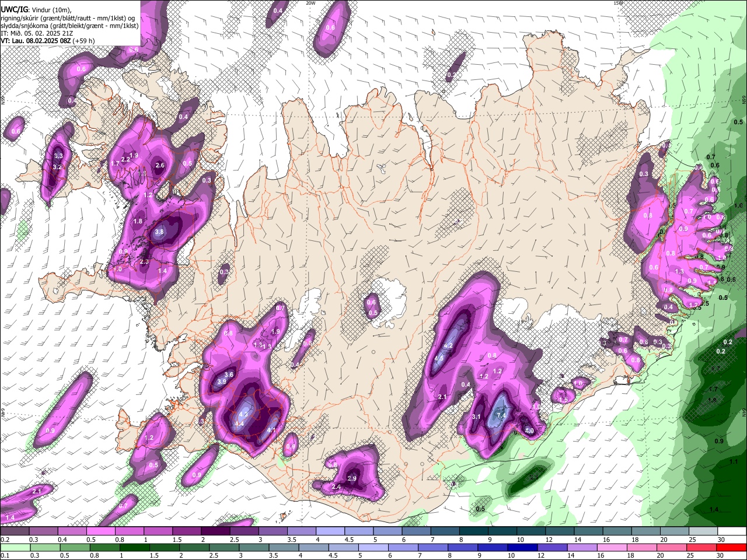
Task: Click the 20W longitude label
Action: (310, 3)
